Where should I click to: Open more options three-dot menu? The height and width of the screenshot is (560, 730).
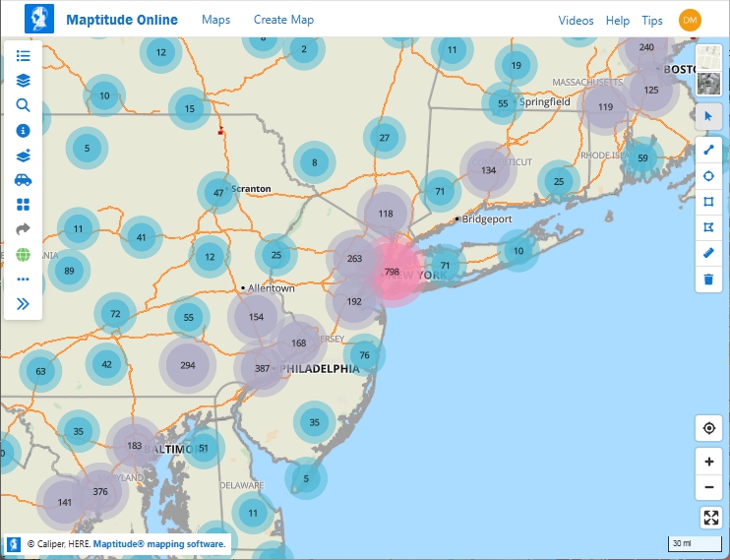(x=24, y=280)
